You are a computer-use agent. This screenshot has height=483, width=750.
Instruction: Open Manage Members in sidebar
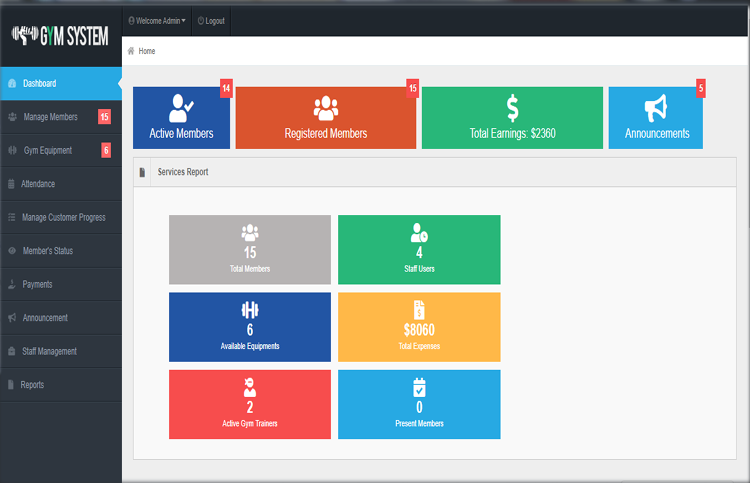coord(50,117)
